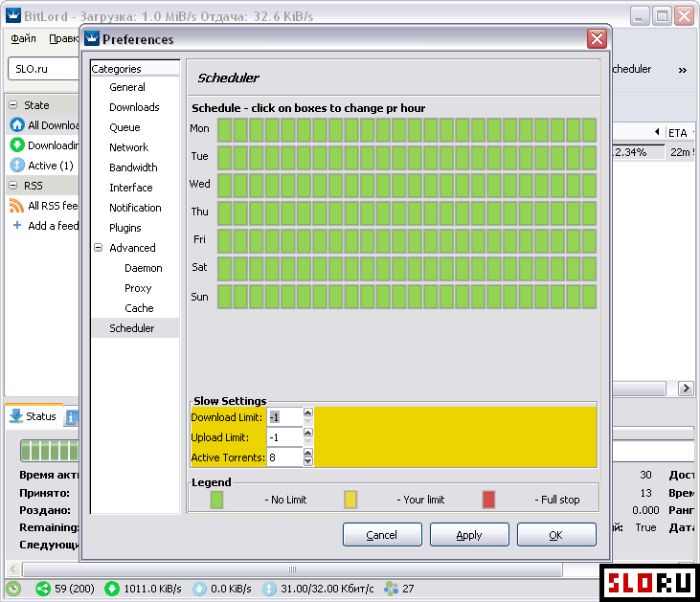
Task: Expand toolbar overflow chevron in BitLord
Action: tap(683, 70)
